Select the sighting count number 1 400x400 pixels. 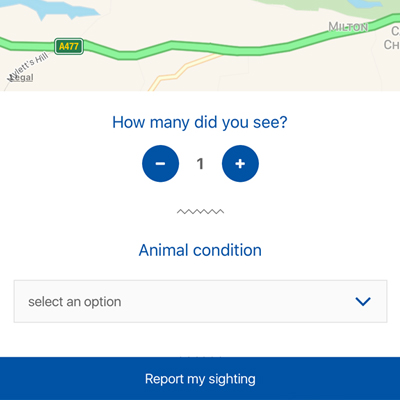[x=200, y=164]
